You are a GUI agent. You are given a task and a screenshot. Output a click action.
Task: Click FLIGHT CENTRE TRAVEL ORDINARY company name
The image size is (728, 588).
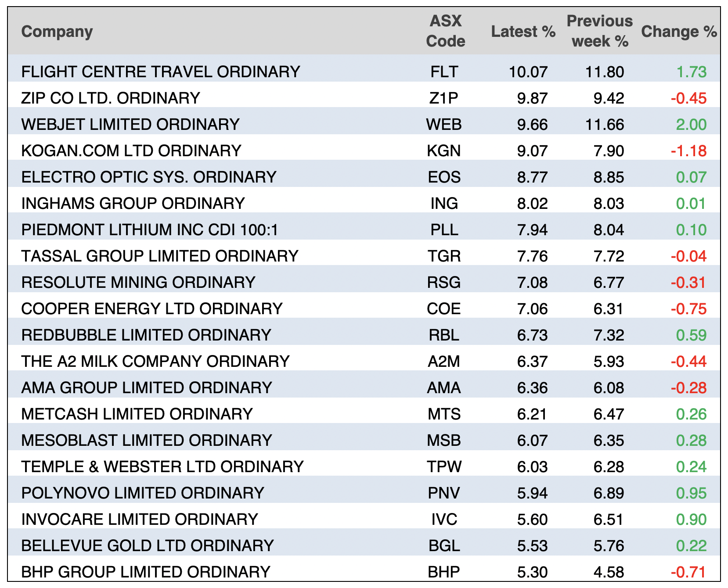[161, 72]
